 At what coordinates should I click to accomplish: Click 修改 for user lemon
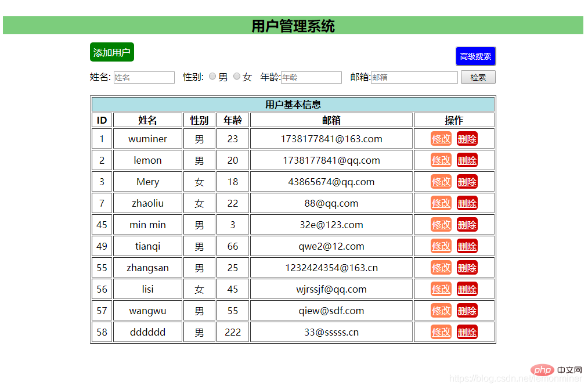[441, 160]
